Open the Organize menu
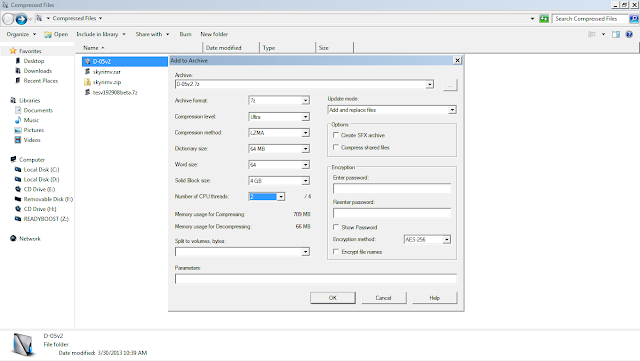 pos(21,34)
